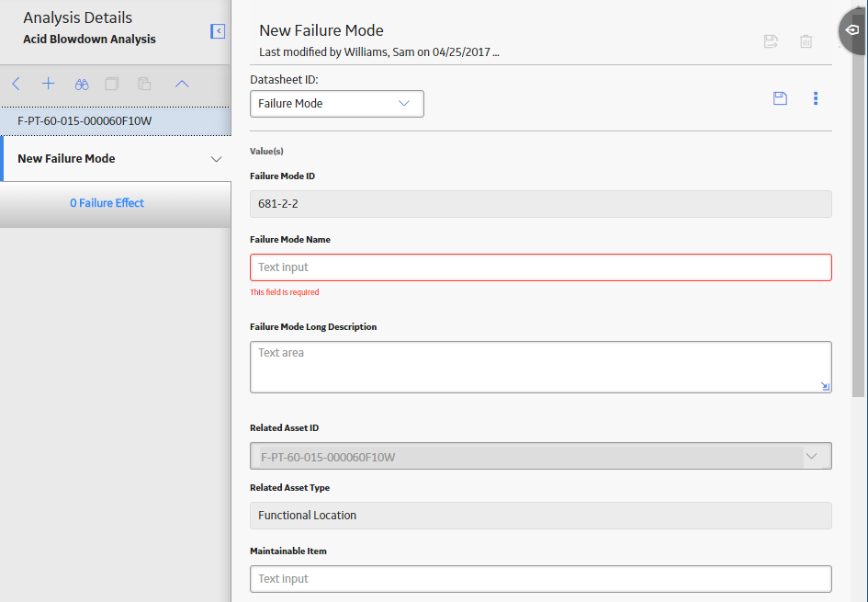Select the F-PT-60-015-000060F10W tree row
This screenshot has width=868, height=602.
click(115, 120)
